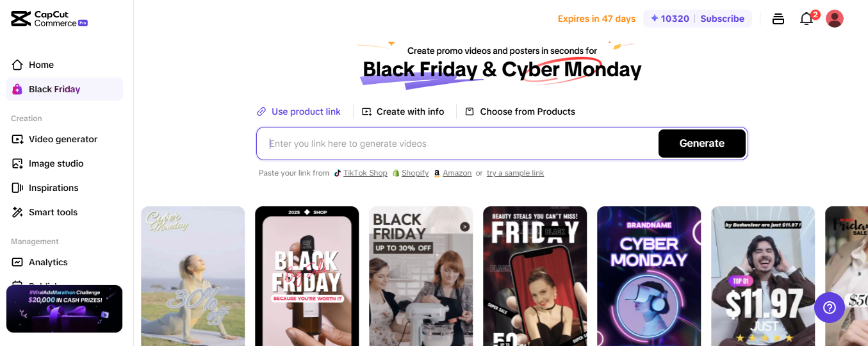868x346 pixels.
Task: Select Black Friday in the sidebar
Action: click(x=64, y=89)
